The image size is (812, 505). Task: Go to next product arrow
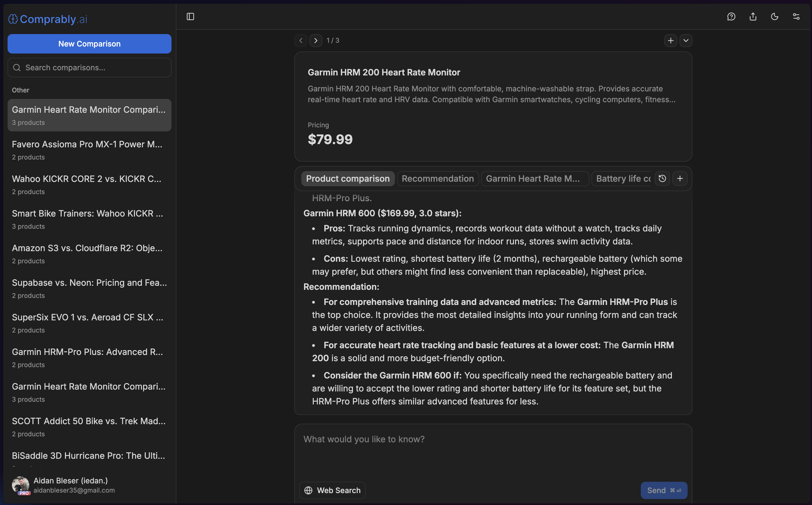pyautogui.click(x=315, y=40)
